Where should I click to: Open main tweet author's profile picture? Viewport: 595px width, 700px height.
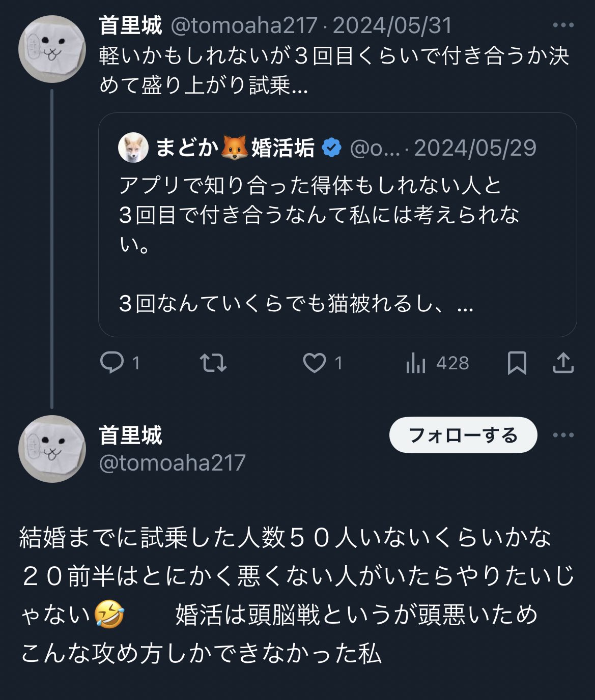(52, 449)
